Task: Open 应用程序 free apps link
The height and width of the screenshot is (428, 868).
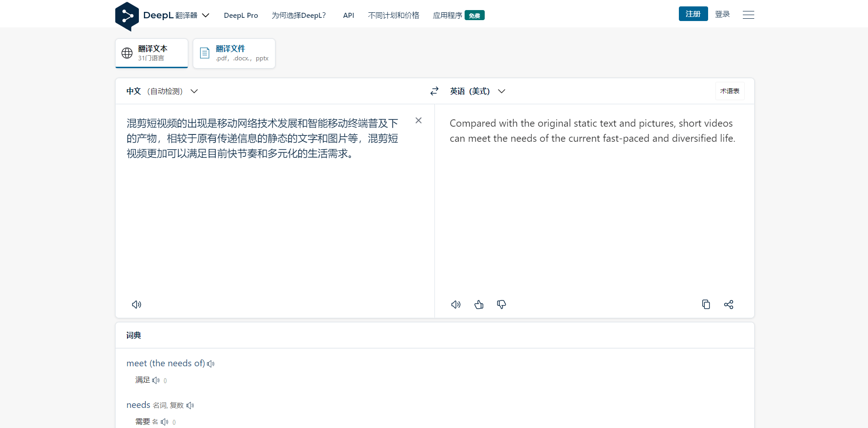Action: pyautogui.click(x=458, y=16)
